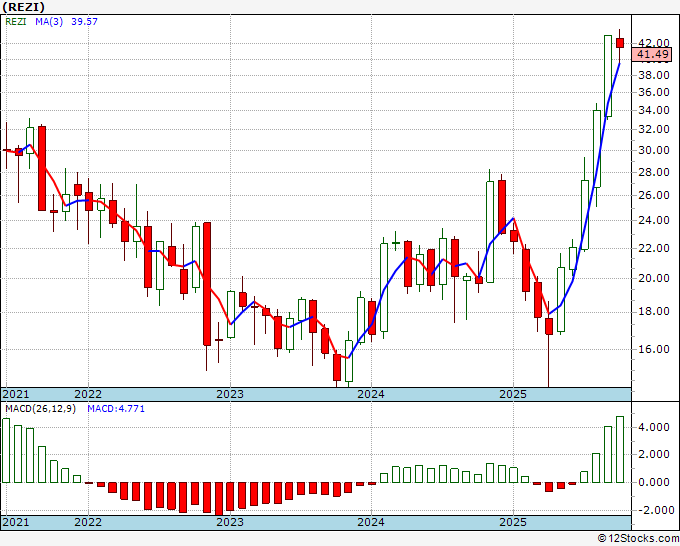Click 2024 on the MACD timeline

point(371,522)
